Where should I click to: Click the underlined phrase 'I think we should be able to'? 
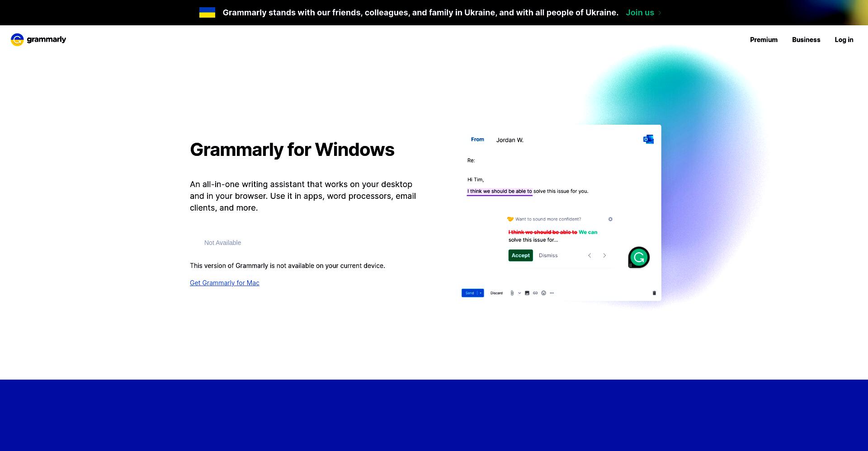click(500, 191)
